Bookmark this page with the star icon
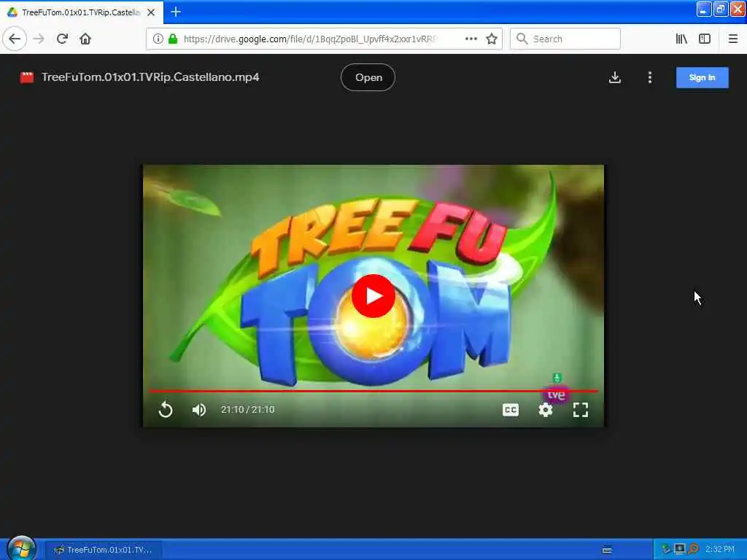The width and height of the screenshot is (747, 560). click(492, 39)
